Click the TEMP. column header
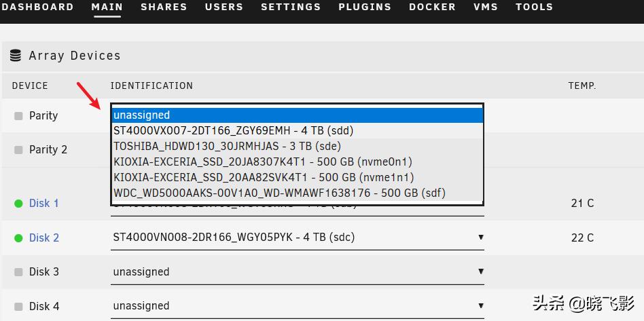 pyautogui.click(x=582, y=86)
